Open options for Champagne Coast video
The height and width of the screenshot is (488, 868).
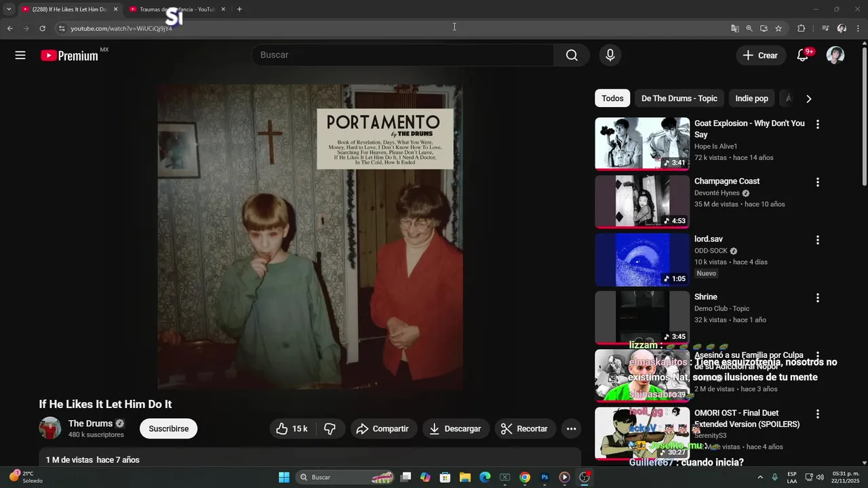point(818,182)
